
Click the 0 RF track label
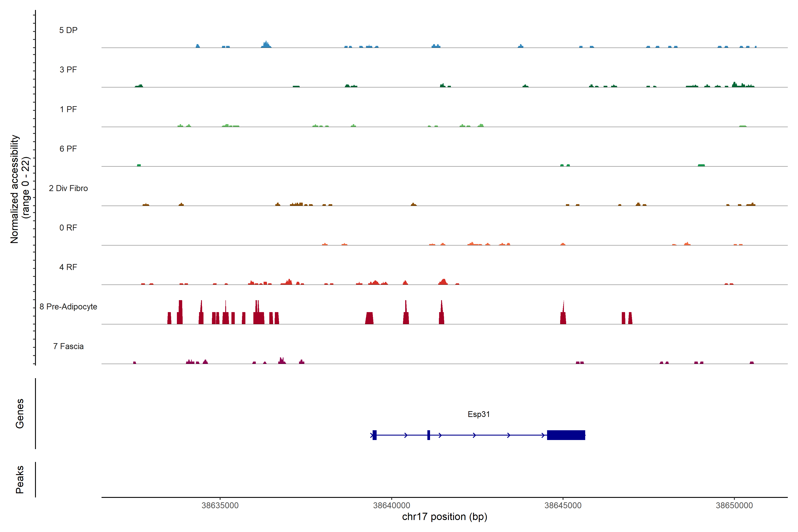coord(68,228)
